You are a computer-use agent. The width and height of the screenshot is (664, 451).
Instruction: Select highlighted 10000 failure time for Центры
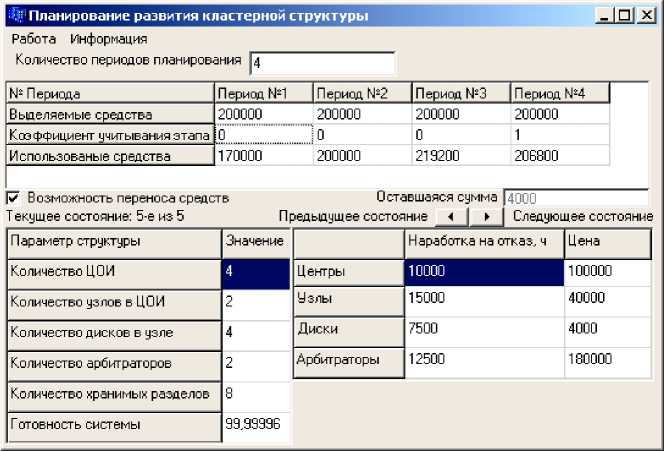[484, 273]
